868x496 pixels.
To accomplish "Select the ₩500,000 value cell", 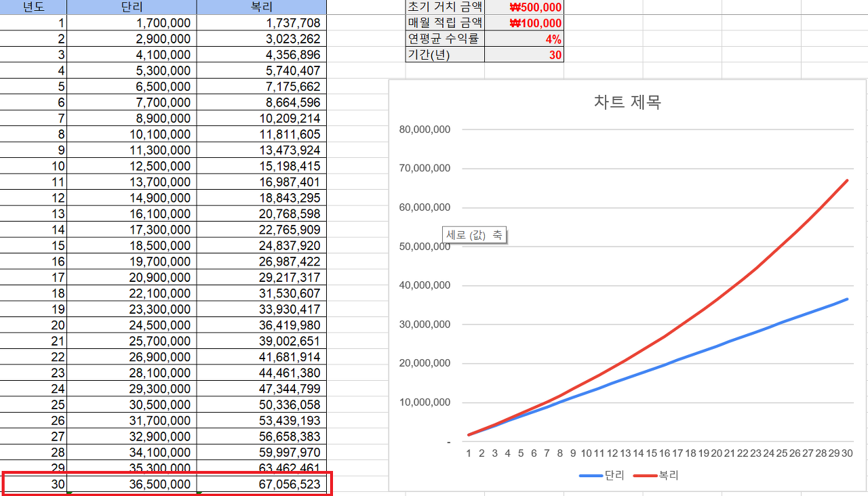I will 524,7.
